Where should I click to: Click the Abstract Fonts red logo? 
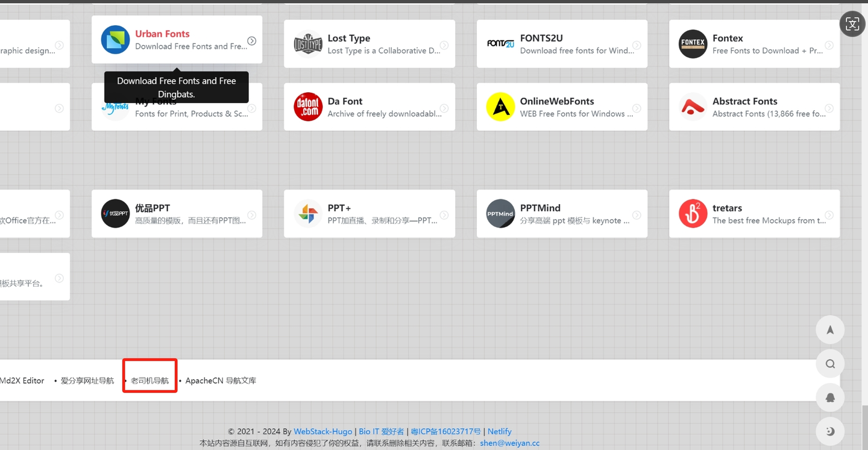693,107
